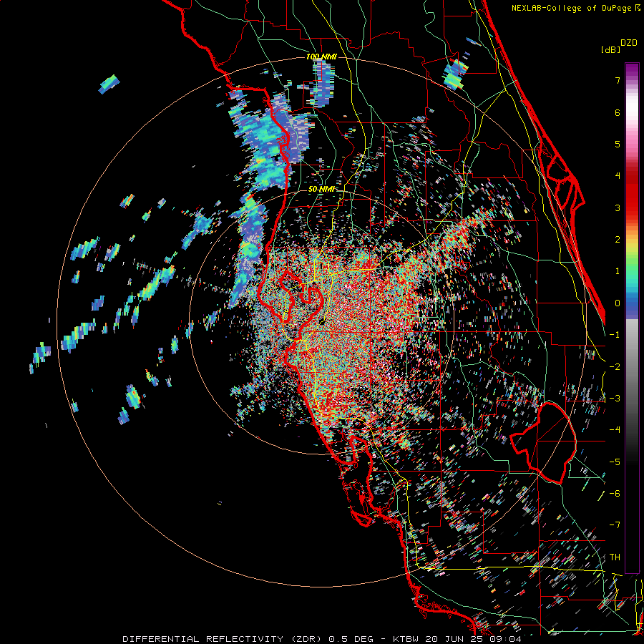
Task: Click the NEXLAB-College of DuPage credit text
Action: click(x=571, y=8)
